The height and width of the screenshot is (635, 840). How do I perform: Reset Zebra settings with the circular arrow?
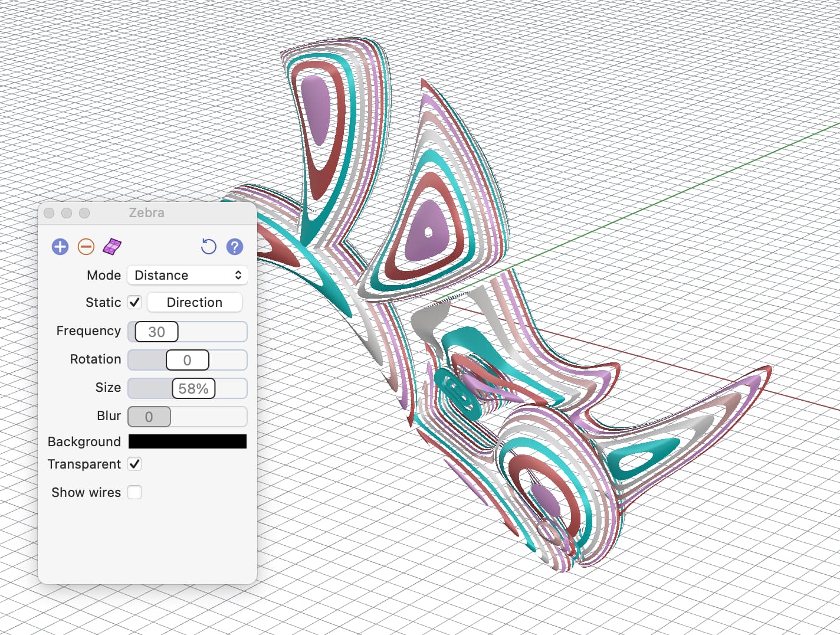coord(208,247)
